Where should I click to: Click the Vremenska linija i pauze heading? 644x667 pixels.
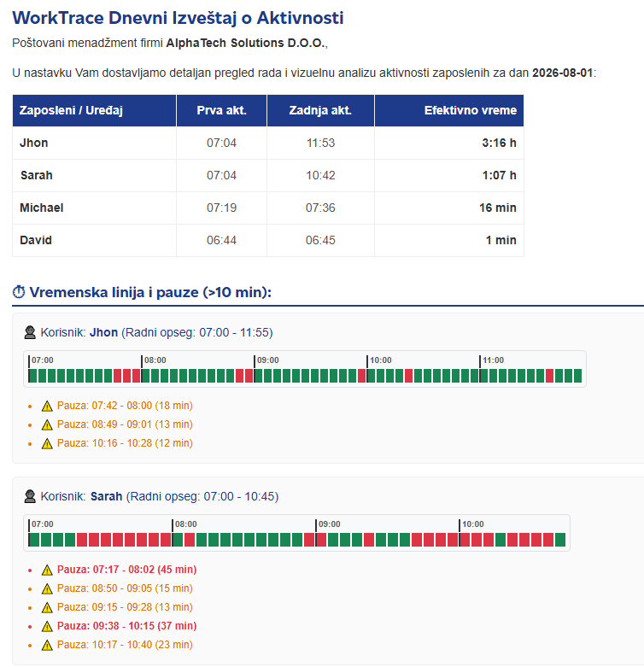click(x=150, y=292)
